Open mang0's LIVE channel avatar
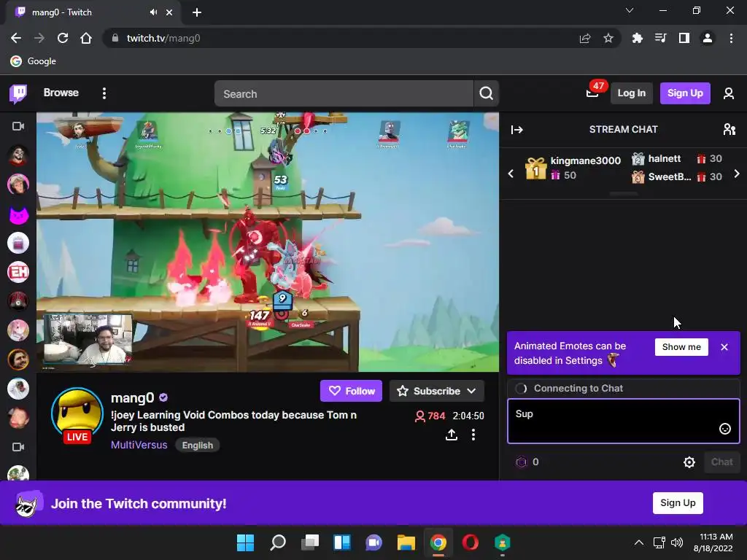Screen dimensions: 747x560 pos(77,414)
